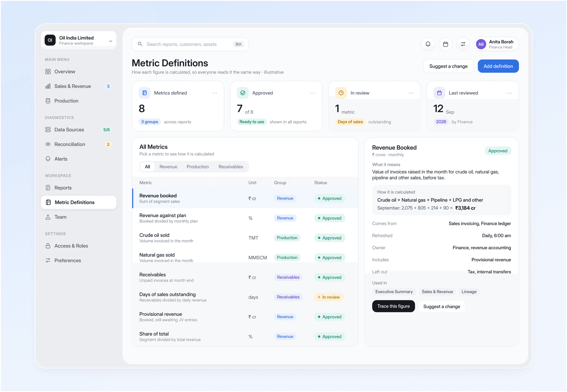Click the Metrics defined card icon
The height and width of the screenshot is (392, 567).
click(x=145, y=93)
